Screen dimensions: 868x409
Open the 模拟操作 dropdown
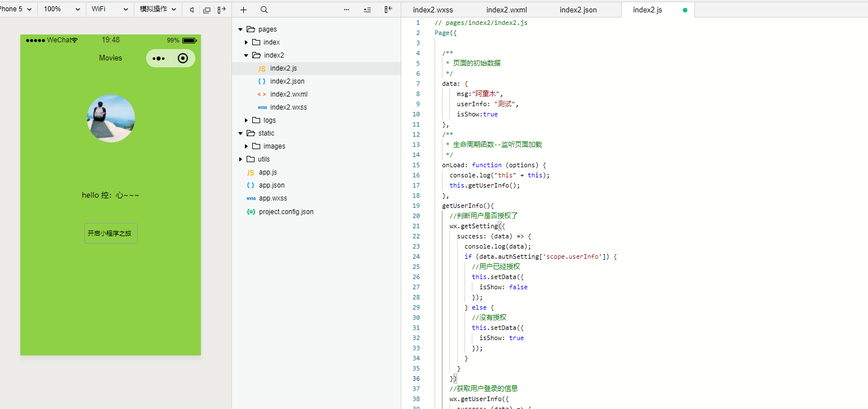[158, 10]
